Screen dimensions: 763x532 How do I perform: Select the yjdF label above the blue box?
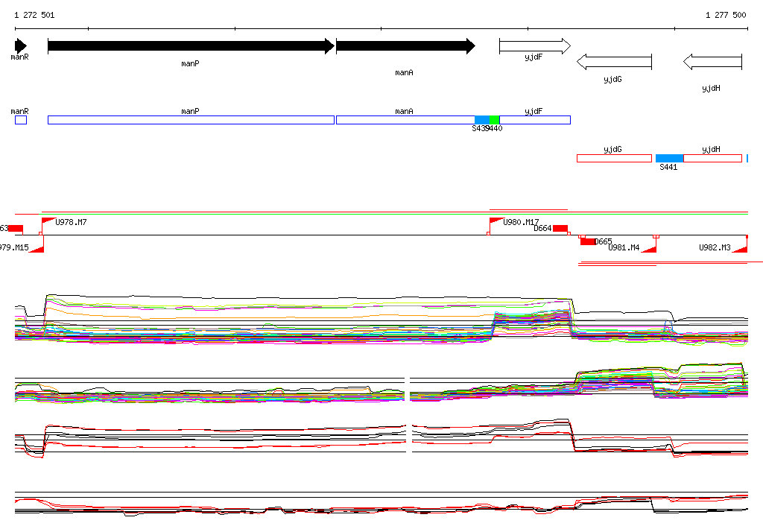tap(534, 112)
